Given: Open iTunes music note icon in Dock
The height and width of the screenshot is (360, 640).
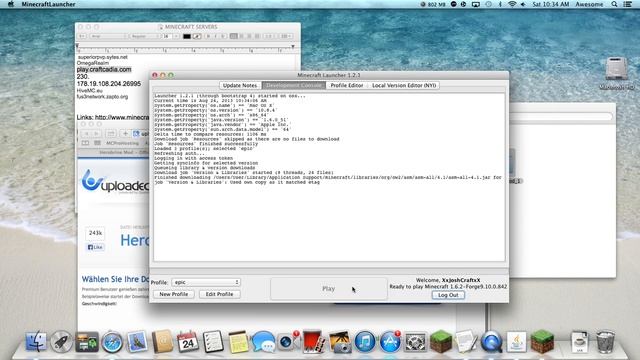Looking at the screenshot, I should click(365, 342).
